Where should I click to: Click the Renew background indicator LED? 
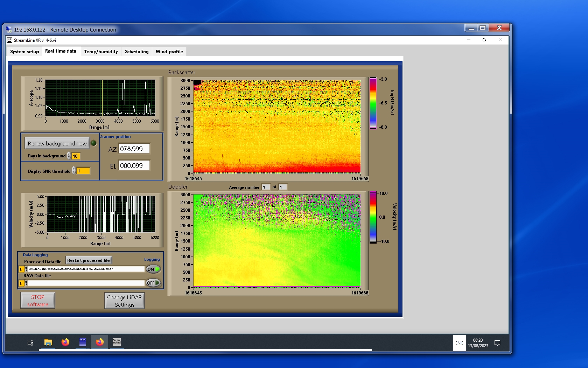[94, 143]
